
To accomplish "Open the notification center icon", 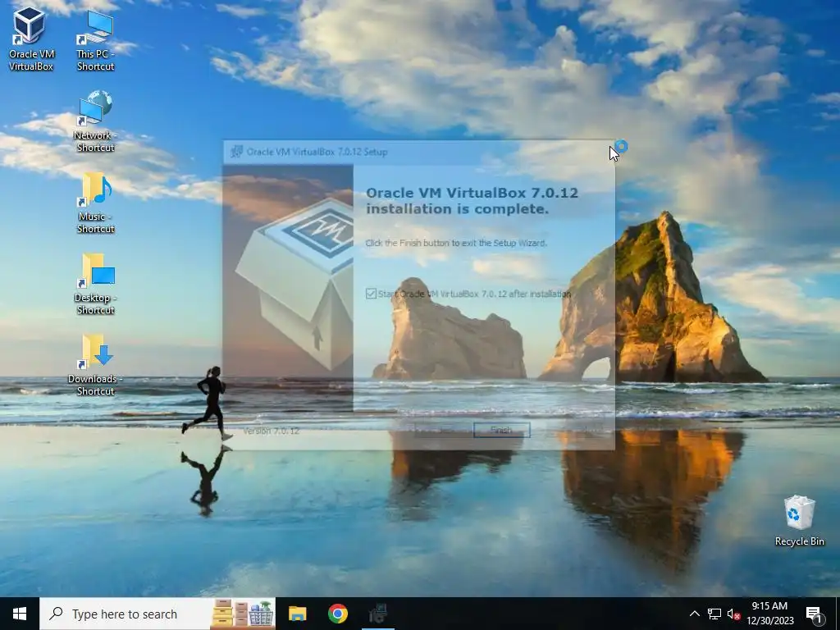I will [x=815, y=614].
